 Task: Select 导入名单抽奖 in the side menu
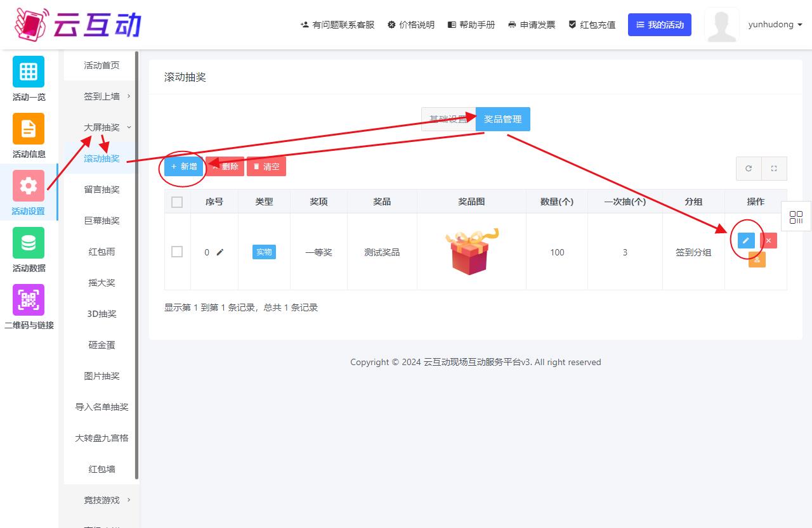pos(101,407)
